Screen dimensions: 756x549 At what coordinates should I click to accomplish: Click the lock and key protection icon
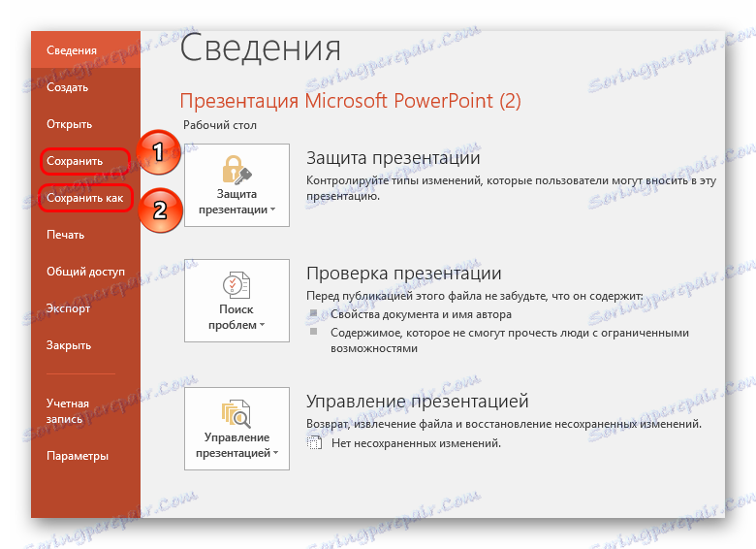point(236,170)
